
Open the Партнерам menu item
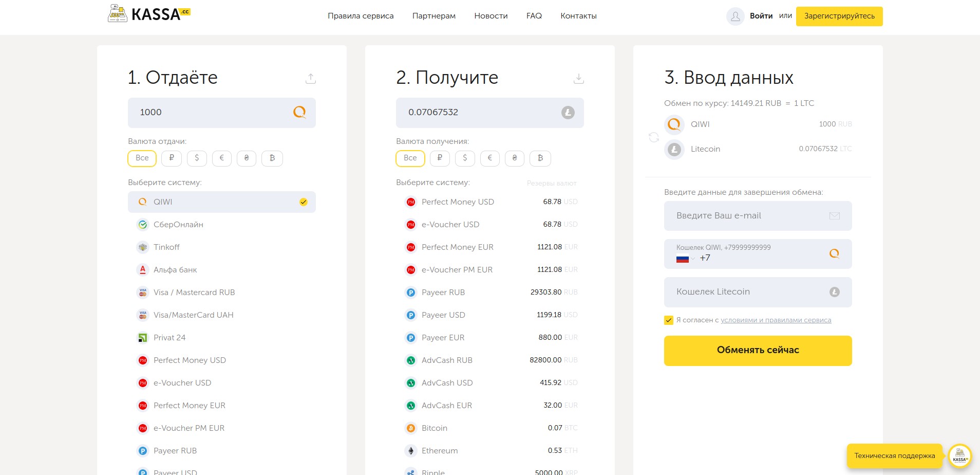coord(434,16)
